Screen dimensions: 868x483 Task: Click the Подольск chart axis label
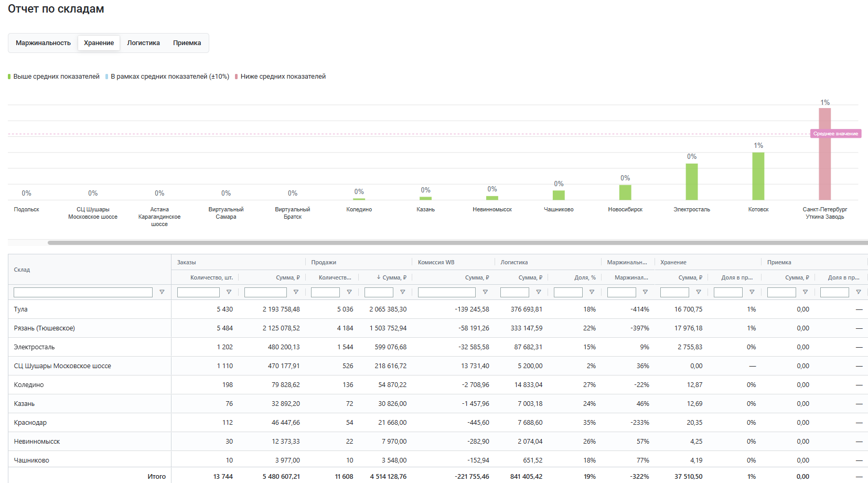tap(27, 209)
